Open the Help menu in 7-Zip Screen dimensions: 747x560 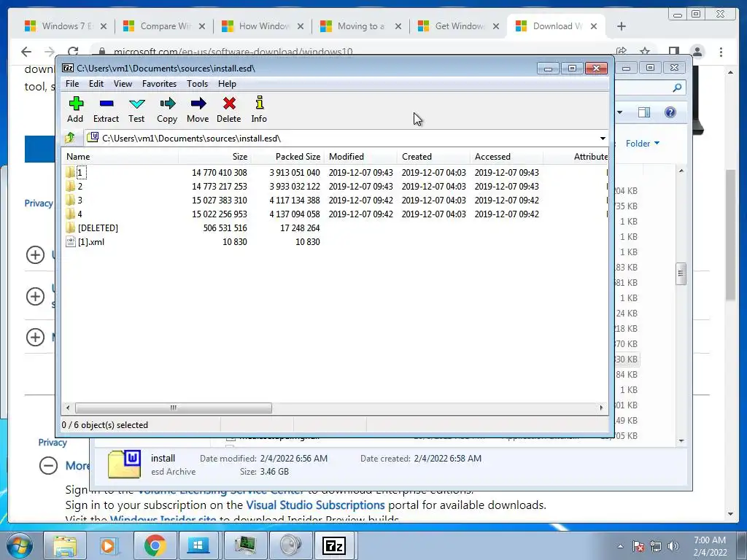pos(228,84)
